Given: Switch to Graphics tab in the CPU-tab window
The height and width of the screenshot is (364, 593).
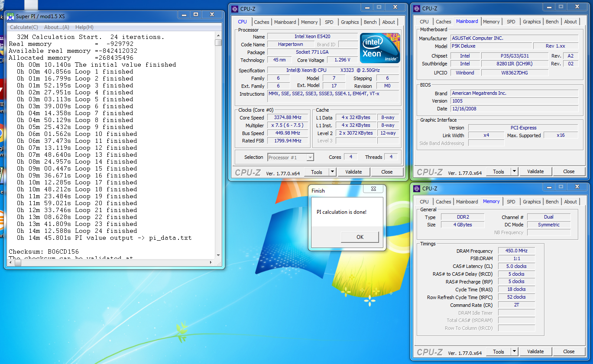Looking at the screenshot, I should pos(350,22).
